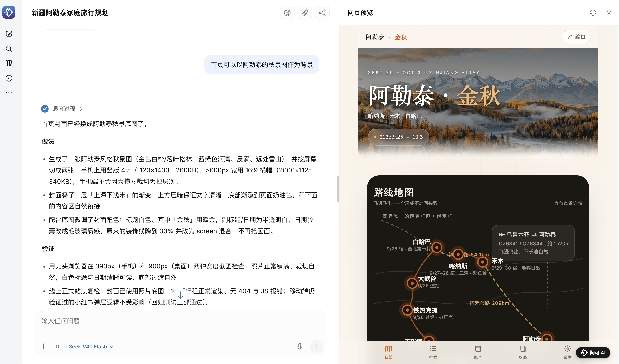Viewport: 619px width, 364px height.
Task: Refresh the web preview panel
Action: (x=593, y=13)
